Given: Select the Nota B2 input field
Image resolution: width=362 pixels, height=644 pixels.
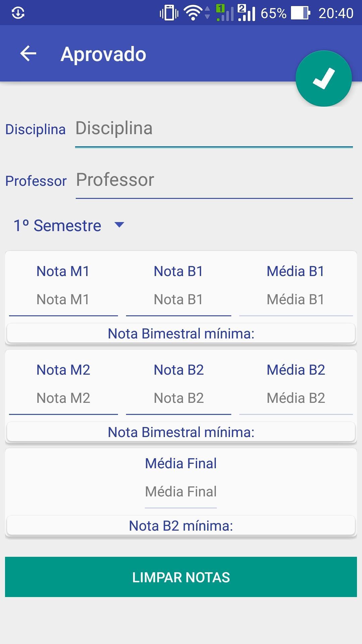Looking at the screenshot, I should (x=179, y=399).
